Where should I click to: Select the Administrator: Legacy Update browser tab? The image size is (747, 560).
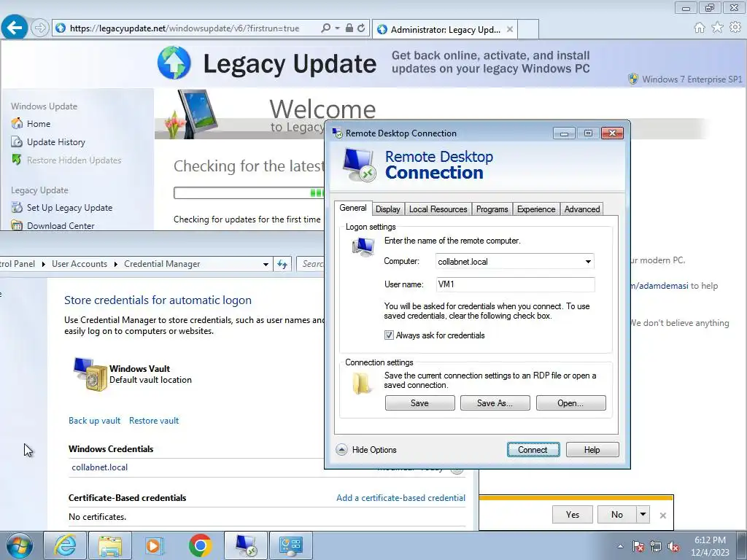tap(446, 29)
